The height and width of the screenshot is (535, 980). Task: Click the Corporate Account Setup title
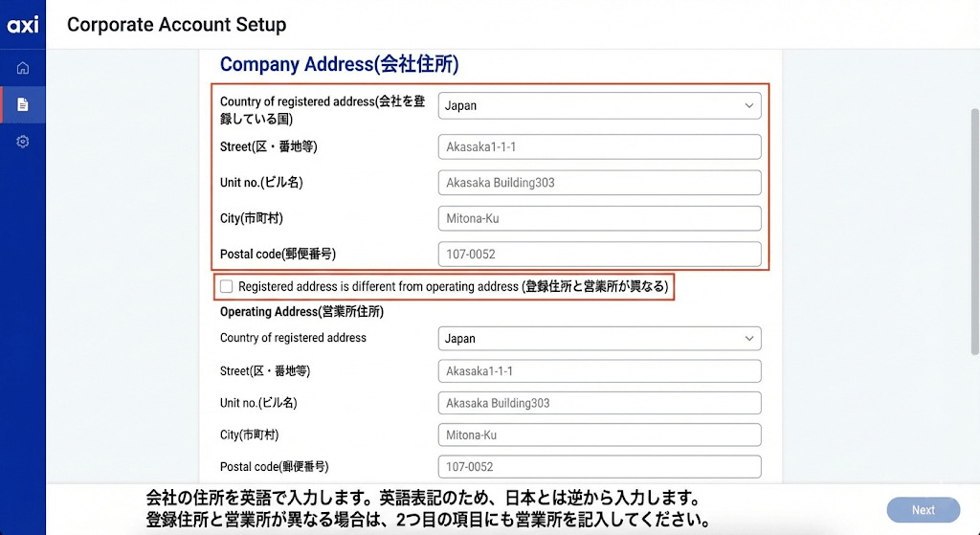[x=176, y=25]
